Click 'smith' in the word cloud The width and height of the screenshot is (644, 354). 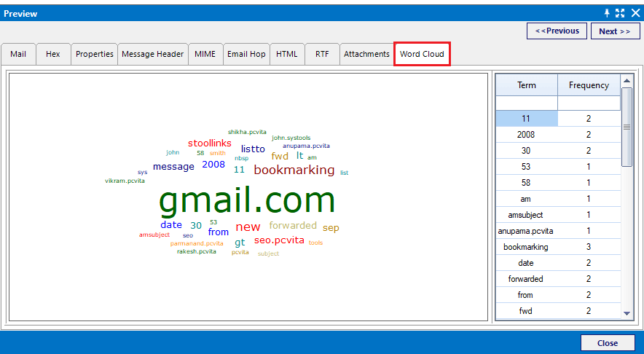tap(218, 153)
